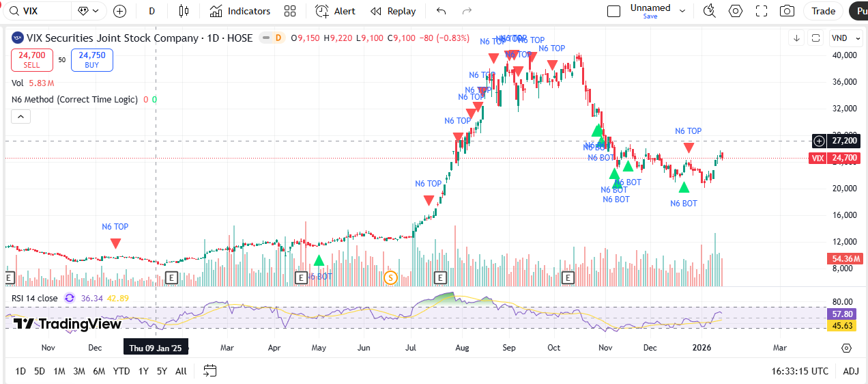
Task: Click the earnings E marker near November
Action: (x=9, y=277)
